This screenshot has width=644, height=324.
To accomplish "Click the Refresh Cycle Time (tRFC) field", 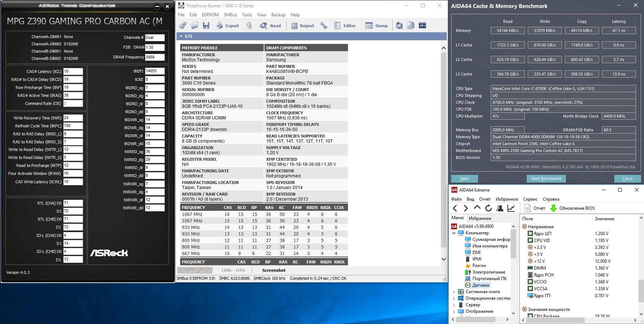I will pos(73,126).
